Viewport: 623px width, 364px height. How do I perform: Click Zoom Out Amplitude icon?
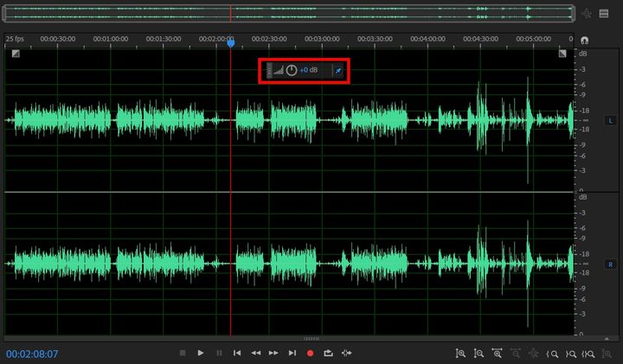[x=478, y=353]
